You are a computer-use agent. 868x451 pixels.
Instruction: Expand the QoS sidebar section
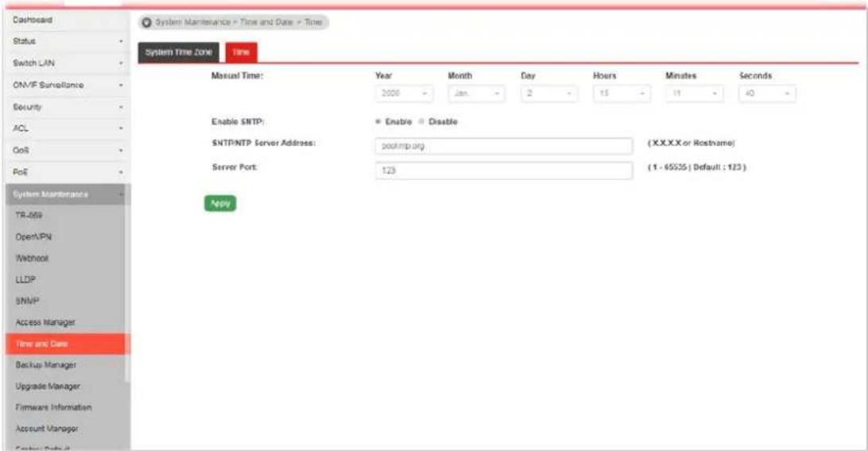pos(68,150)
